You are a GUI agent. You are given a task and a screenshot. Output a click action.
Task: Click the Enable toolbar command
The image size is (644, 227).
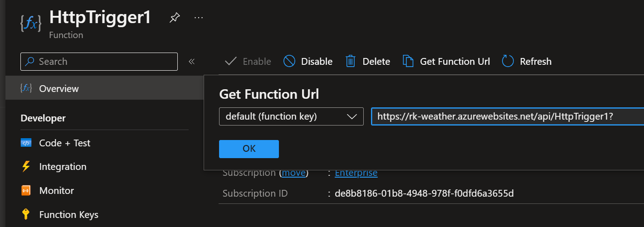pos(249,62)
